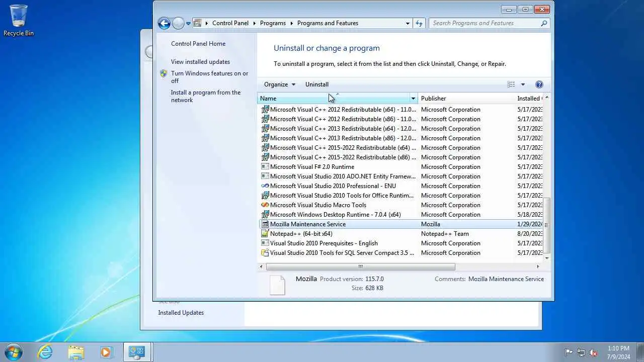
Task: Open Control Panel Home link
Action: point(198,44)
